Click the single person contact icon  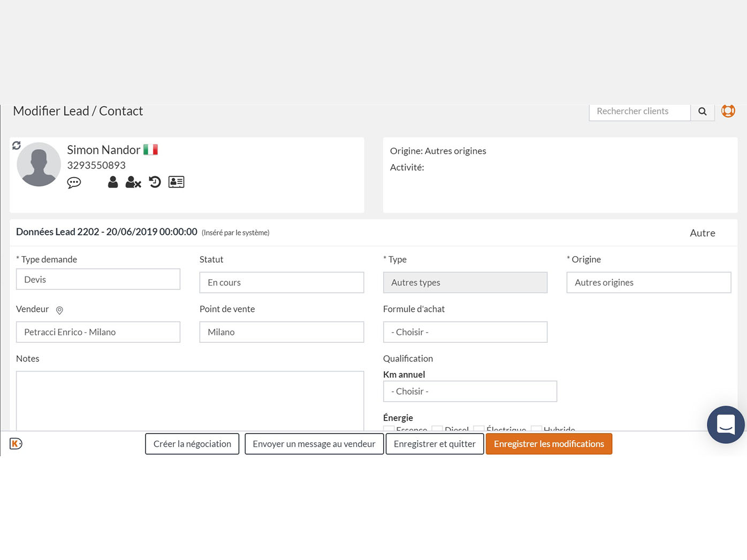click(113, 182)
